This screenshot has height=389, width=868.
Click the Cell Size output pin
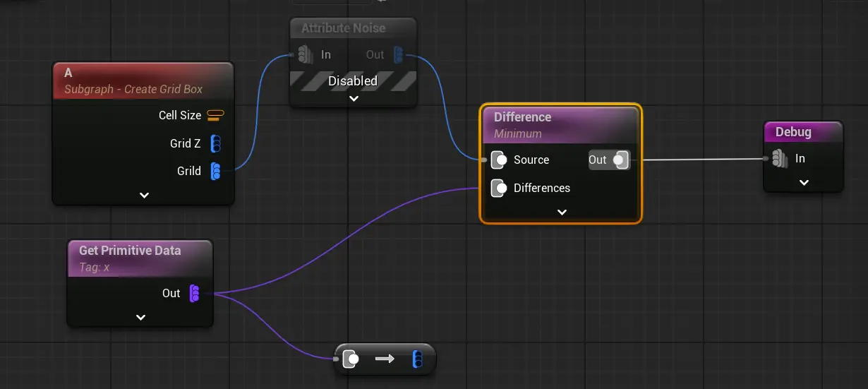point(216,115)
